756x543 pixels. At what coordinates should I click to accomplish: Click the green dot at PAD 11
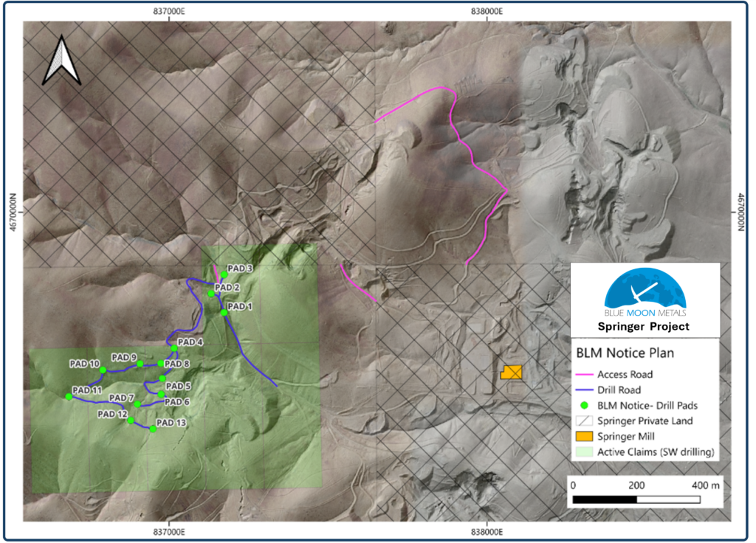[69, 396]
